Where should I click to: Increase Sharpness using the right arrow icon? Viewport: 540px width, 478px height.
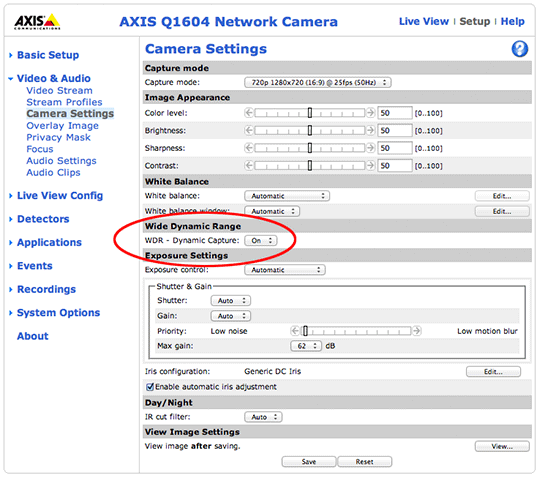(x=370, y=148)
